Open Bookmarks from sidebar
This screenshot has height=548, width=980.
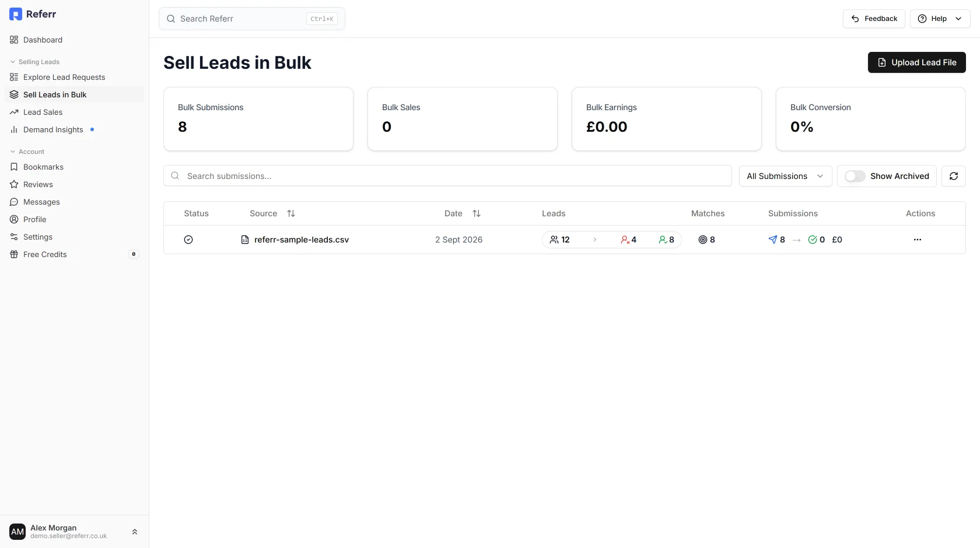[74, 167]
